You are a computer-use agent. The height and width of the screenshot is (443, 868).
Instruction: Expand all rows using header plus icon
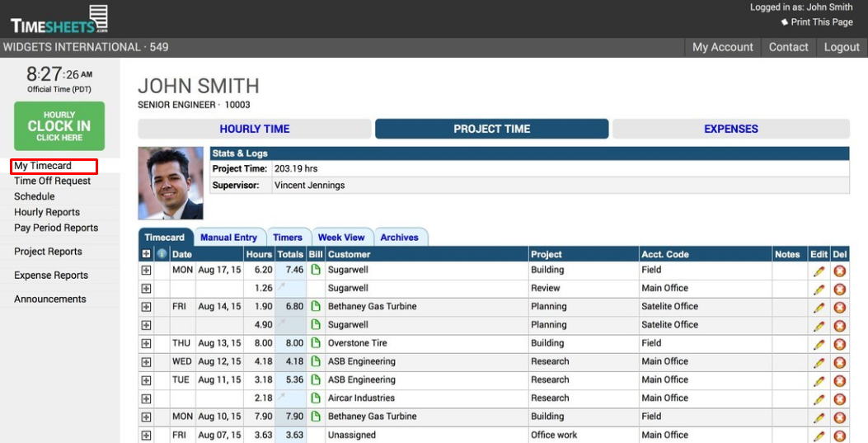coord(146,254)
